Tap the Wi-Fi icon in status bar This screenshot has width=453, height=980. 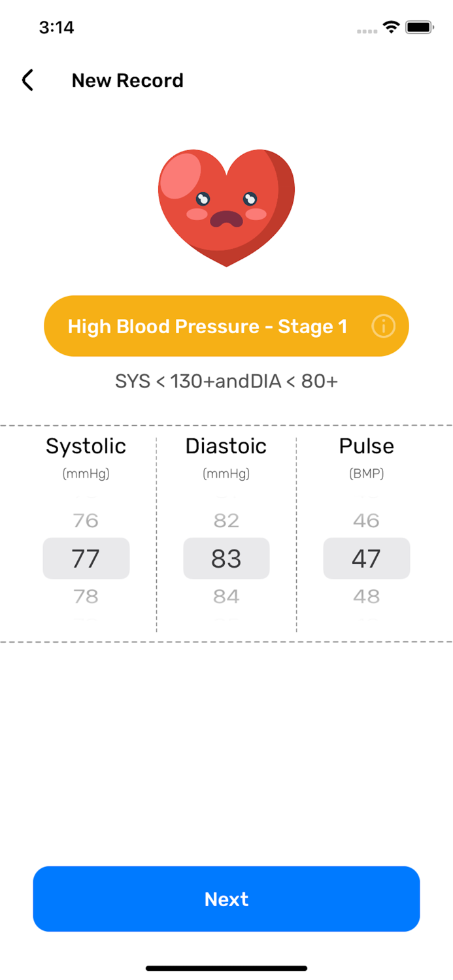[390, 27]
